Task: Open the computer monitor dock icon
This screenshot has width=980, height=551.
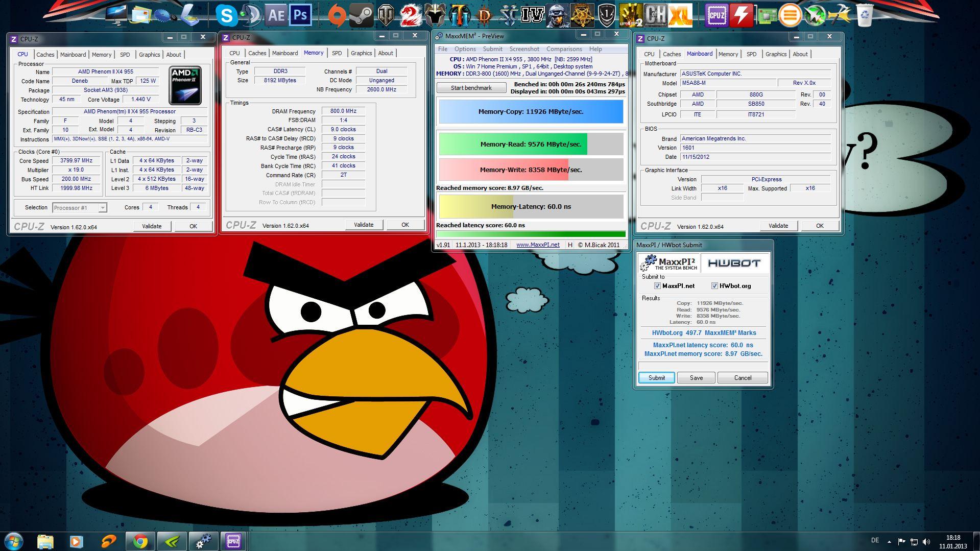Action: 116,15
